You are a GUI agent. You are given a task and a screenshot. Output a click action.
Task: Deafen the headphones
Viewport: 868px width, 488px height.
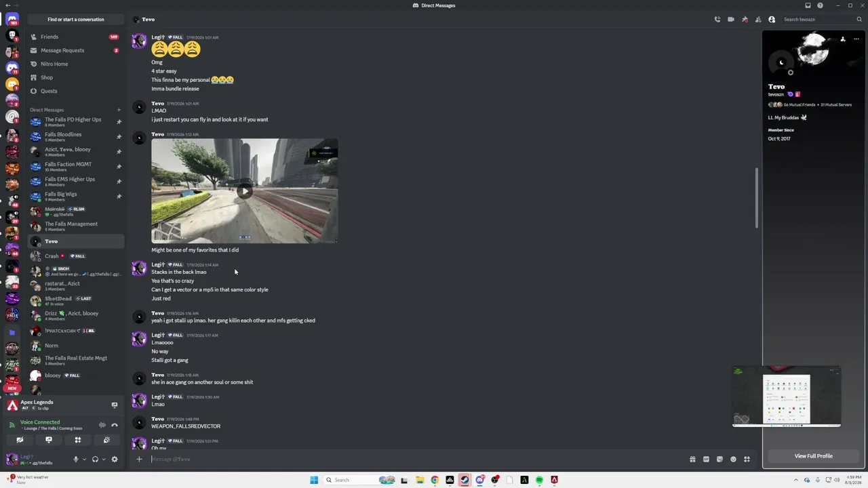[95, 460]
